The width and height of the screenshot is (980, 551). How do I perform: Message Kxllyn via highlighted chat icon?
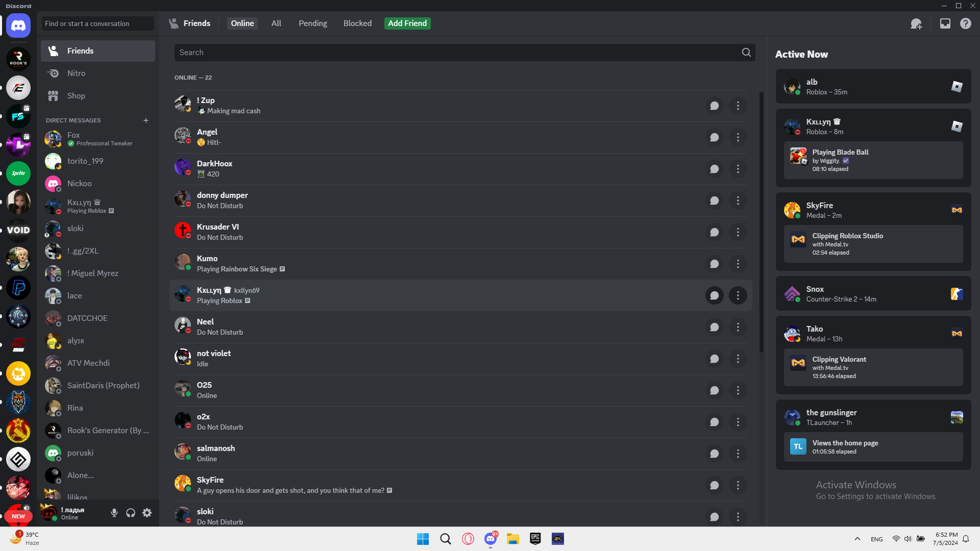pos(715,295)
